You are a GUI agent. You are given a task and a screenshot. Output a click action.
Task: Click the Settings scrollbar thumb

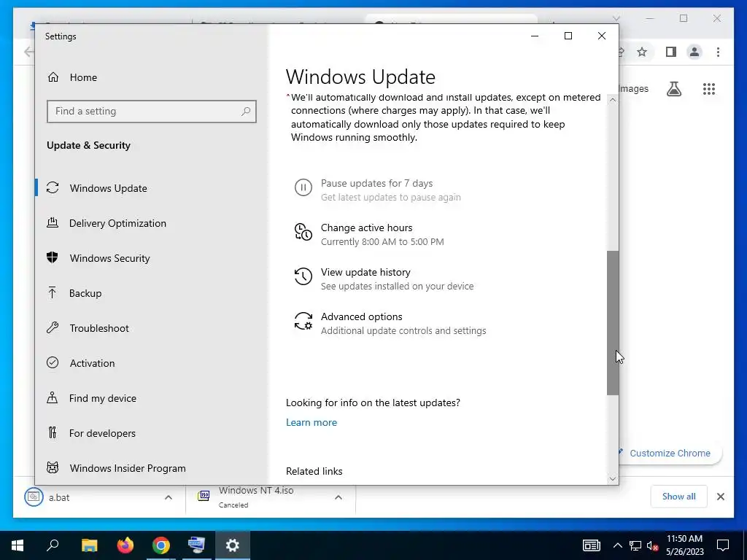(613, 323)
